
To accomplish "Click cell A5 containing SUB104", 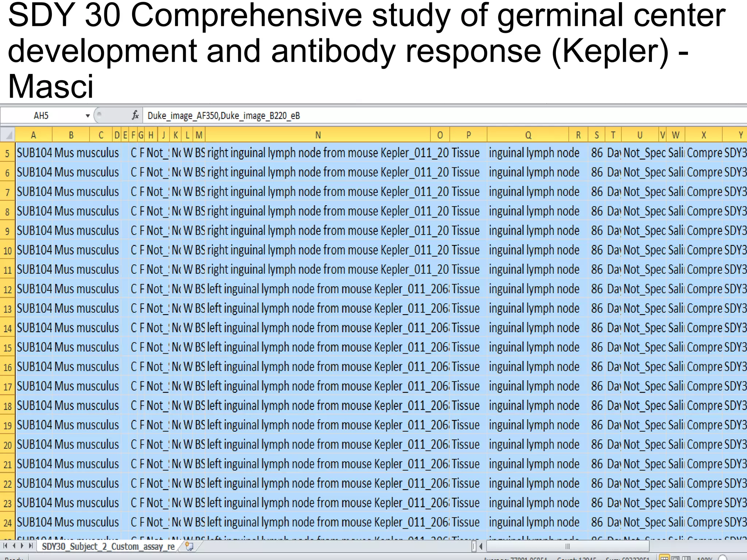I will coord(34,153).
